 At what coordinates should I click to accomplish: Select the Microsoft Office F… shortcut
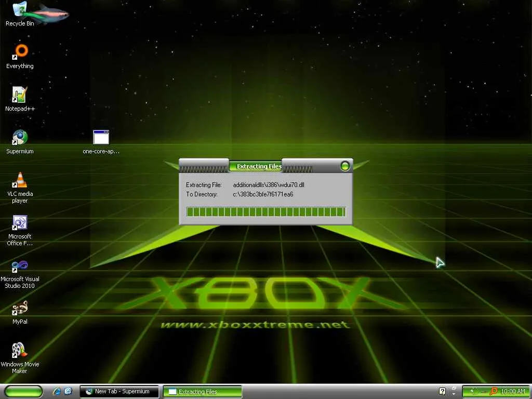pos(20,230)
